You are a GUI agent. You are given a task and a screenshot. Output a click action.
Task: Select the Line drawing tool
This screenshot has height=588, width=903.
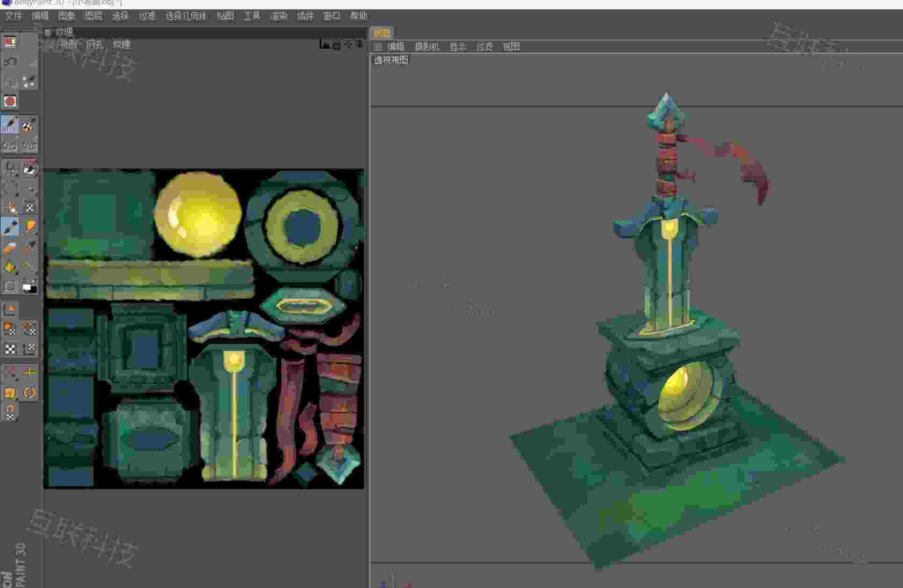click(29, 267)
